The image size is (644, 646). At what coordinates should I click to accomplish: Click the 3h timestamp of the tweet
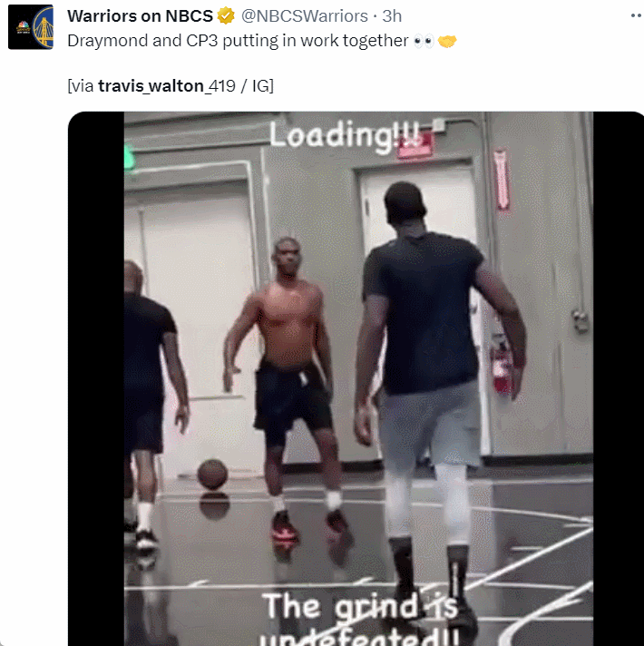coord(392,16)
